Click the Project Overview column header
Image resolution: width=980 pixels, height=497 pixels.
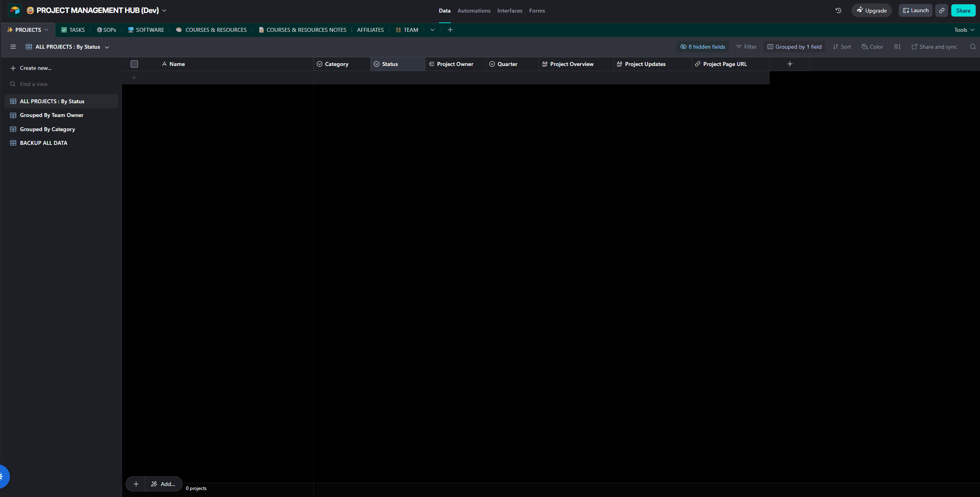click(576, 64)
